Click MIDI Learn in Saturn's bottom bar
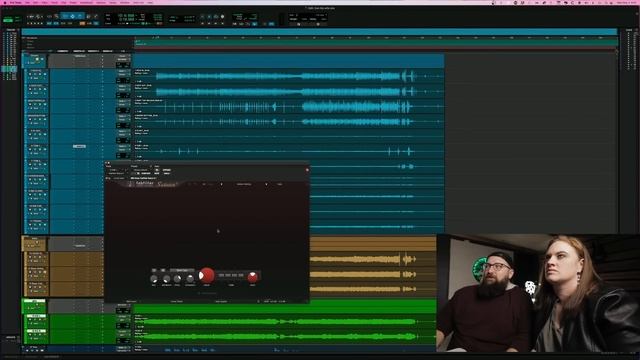The image size is (640, 360). (131, 302)
